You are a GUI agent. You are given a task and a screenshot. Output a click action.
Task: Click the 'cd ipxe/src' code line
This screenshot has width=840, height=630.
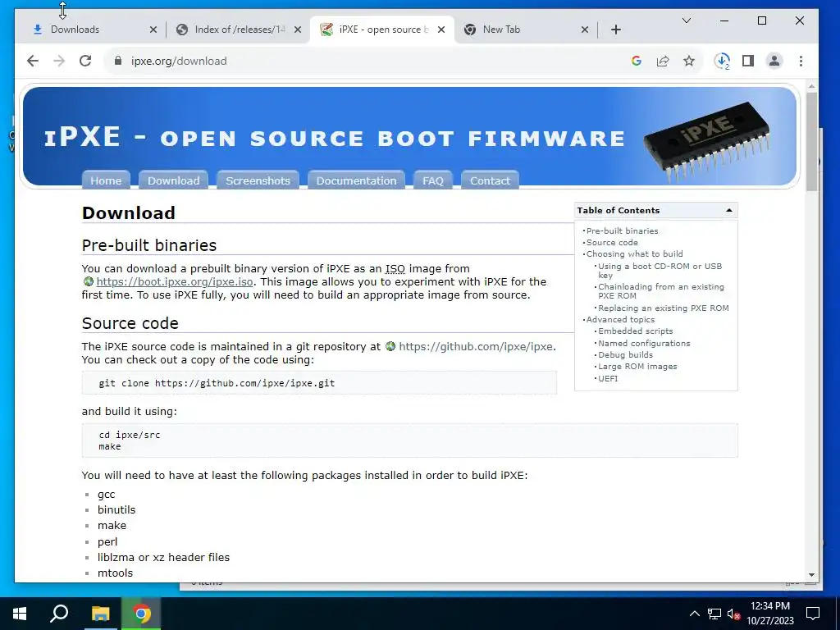(129, 435)
